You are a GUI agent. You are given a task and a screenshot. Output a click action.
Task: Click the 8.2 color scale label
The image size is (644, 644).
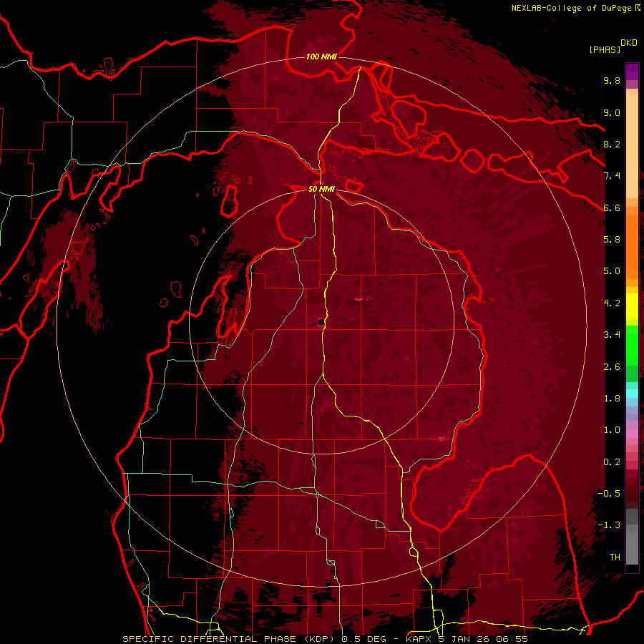612,144
